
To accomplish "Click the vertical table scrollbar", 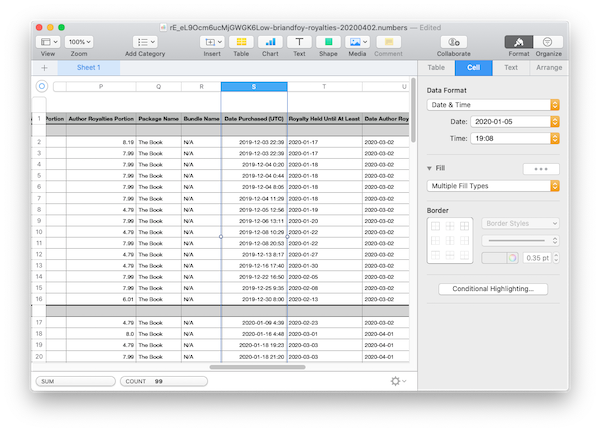I will 413,110.
